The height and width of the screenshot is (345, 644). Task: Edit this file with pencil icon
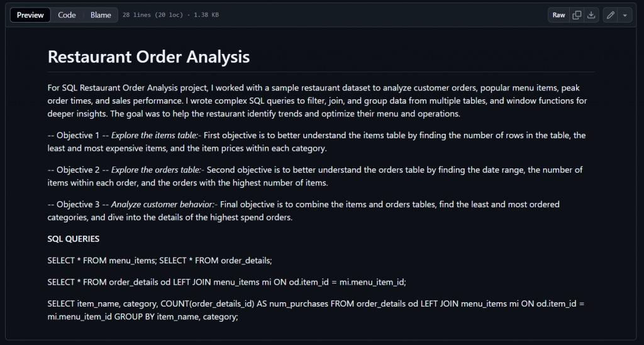pyautogui.click(x=610, y=15)
